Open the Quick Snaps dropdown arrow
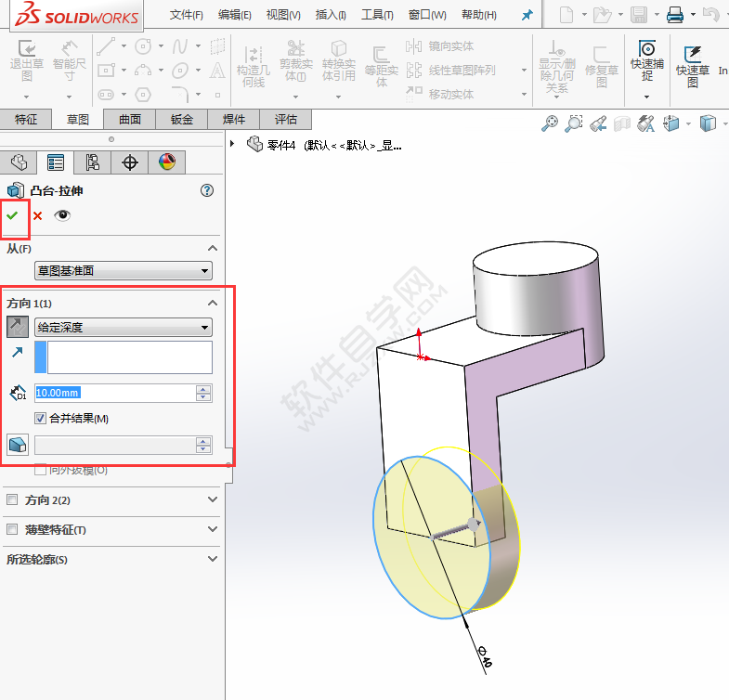The height and width of the screenshot is (700, 729). pyautogui.click(x=646, y=97)
